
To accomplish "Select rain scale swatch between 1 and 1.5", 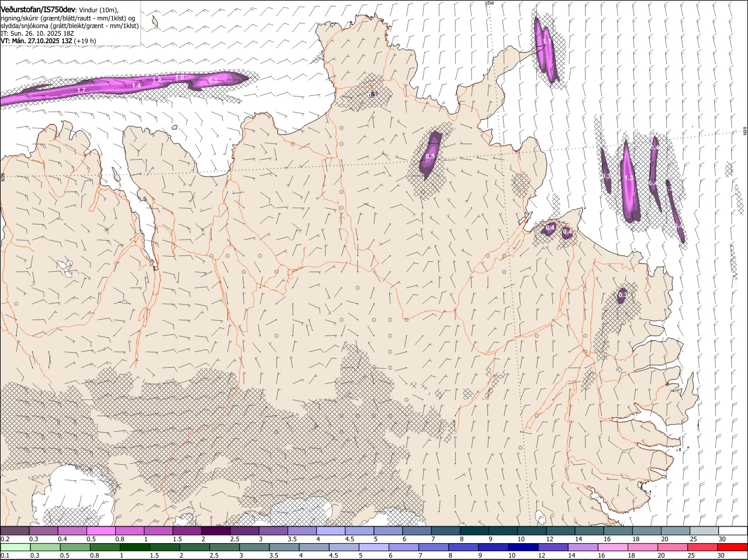I will (135, 548).
